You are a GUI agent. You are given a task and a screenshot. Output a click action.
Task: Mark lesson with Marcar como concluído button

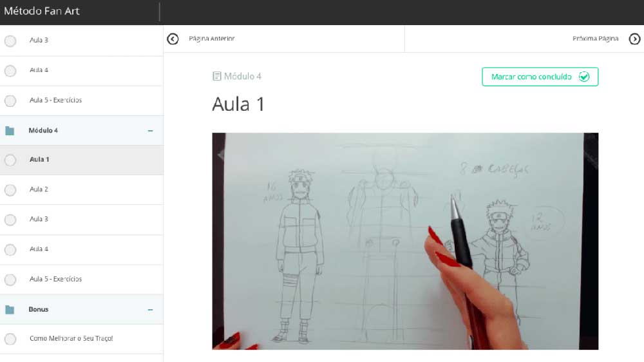(540, 77)
